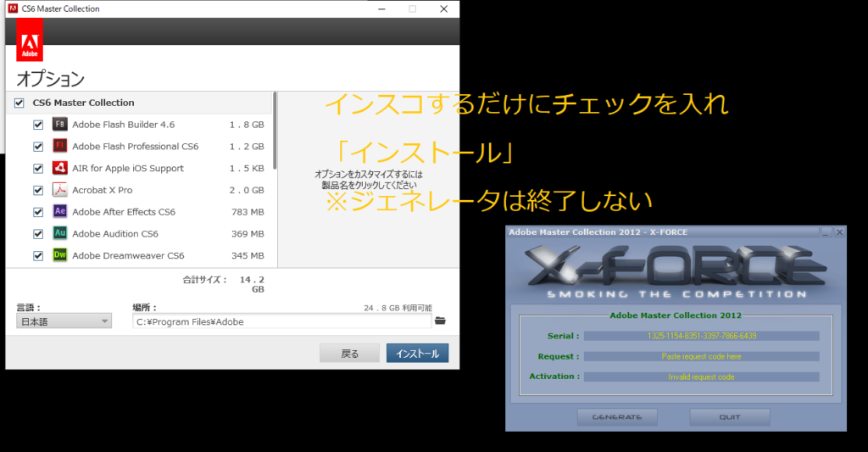868x452 pixels.
Task: Click the Acrobat X Pro icon
Action: (60, 189)
